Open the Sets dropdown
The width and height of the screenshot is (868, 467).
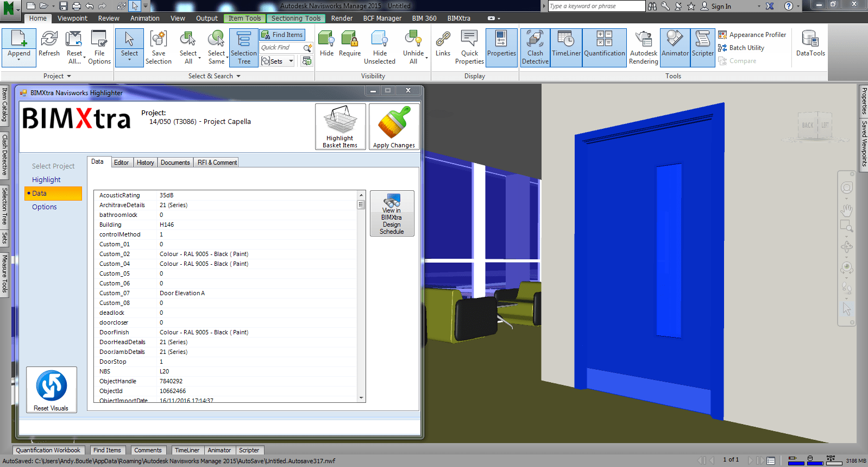coord(291,61)
